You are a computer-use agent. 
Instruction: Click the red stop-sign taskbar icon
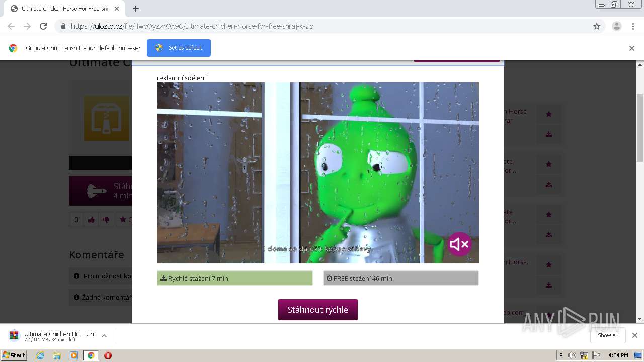108,355
